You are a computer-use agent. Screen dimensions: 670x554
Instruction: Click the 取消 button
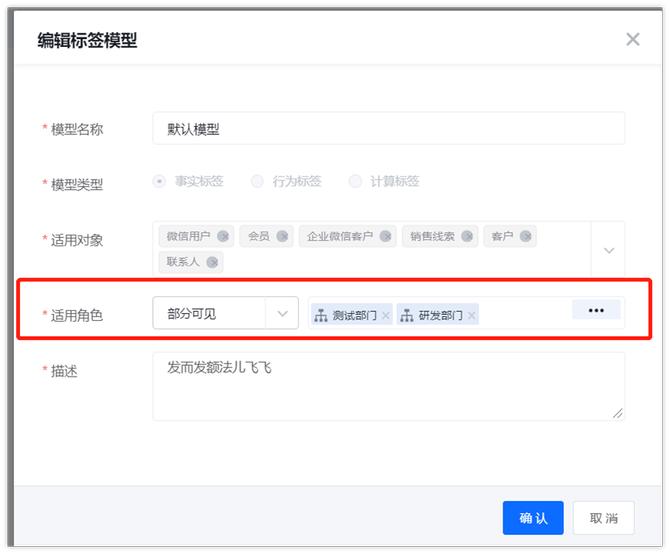click(603, 518)
